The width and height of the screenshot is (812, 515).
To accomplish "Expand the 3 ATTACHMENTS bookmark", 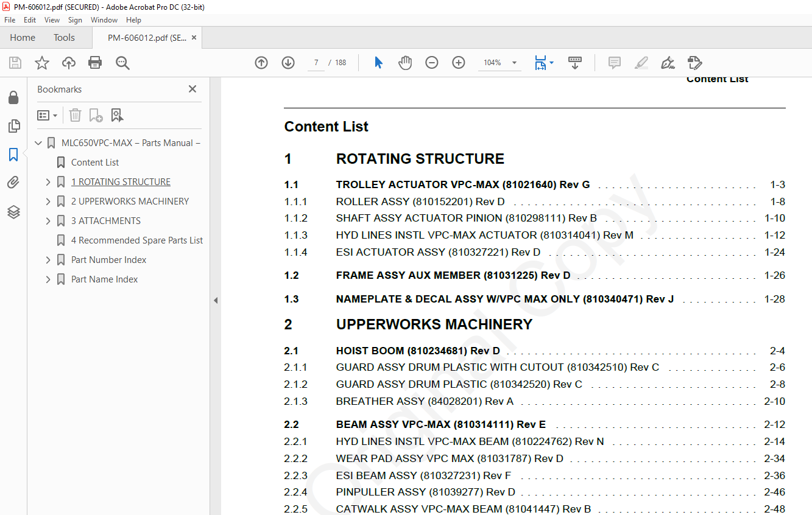I will point(49,221).
